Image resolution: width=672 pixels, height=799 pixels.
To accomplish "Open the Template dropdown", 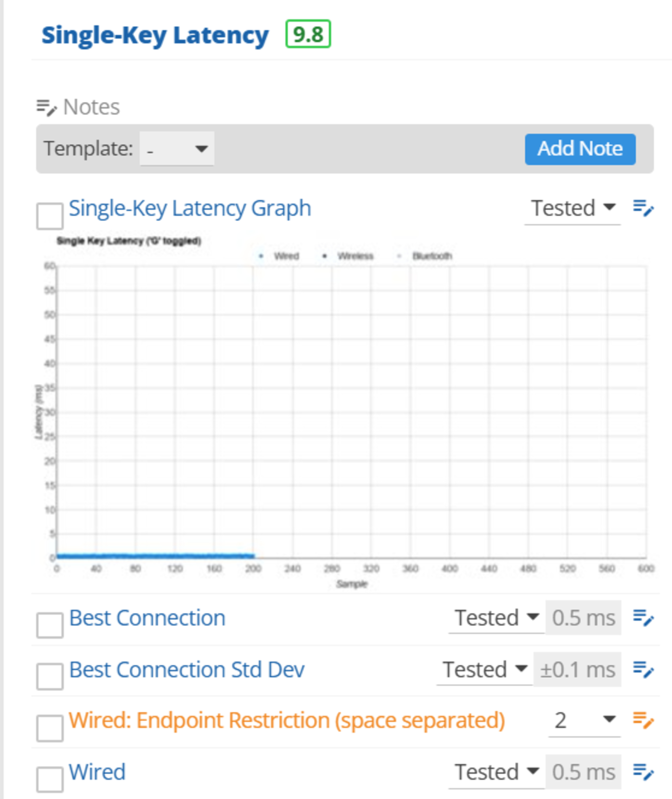I will coord(177,149).
